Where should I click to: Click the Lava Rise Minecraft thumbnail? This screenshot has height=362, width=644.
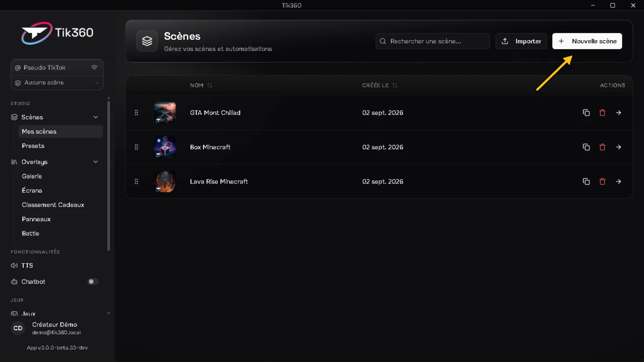(x=165, y=181)
